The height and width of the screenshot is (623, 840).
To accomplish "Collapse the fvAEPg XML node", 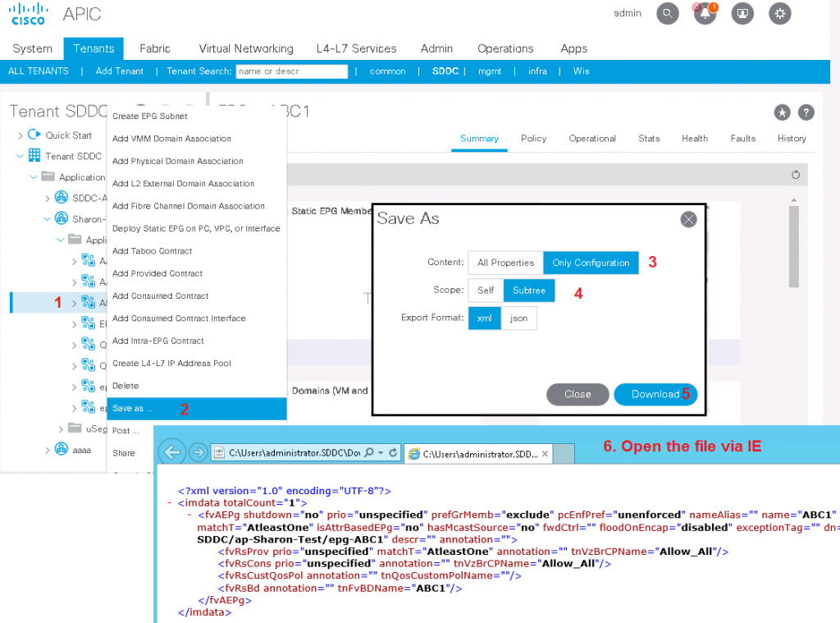I will pos(189,515).
